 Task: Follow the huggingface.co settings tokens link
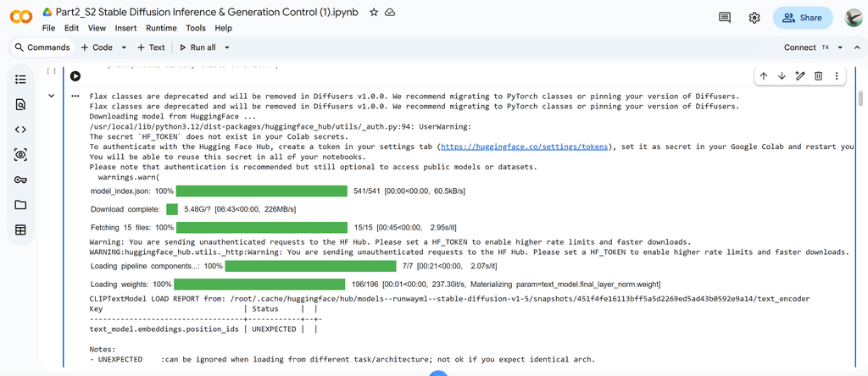click(525, 147)
